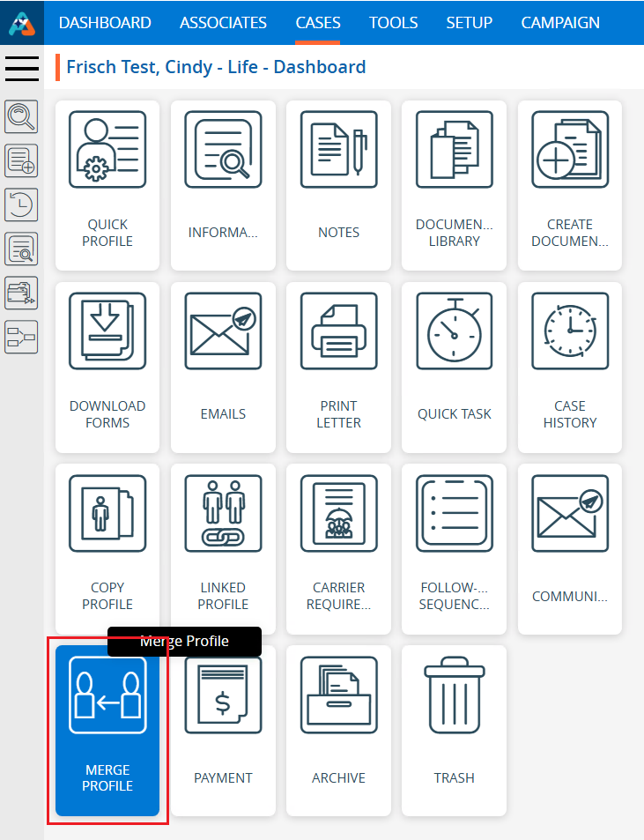Click the Download Forms tile
Image resolution: width=644 pixels, height=840 pixels.
click(107, 367)
